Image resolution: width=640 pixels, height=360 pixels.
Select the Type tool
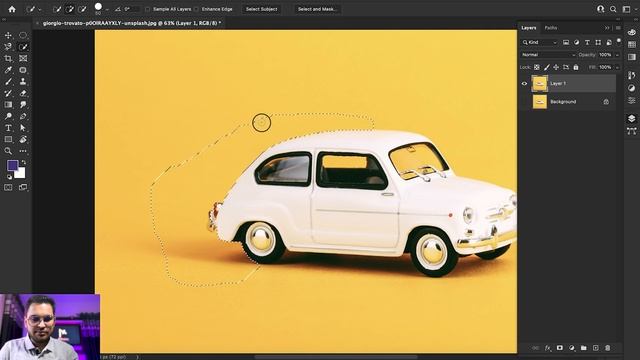pos(8,128)
